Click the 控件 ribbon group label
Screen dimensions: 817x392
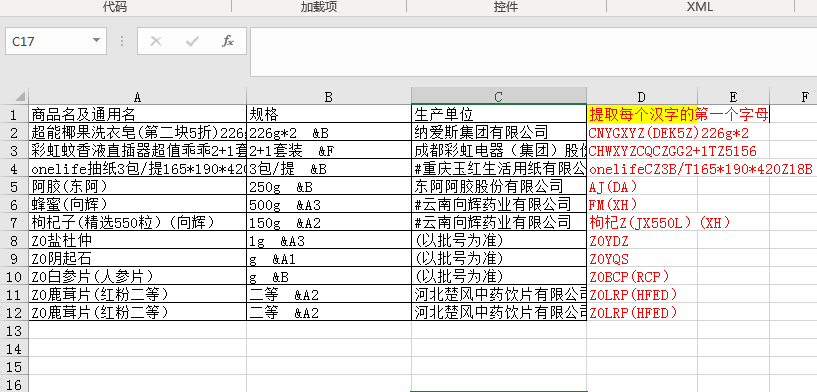tap(506, 6)
